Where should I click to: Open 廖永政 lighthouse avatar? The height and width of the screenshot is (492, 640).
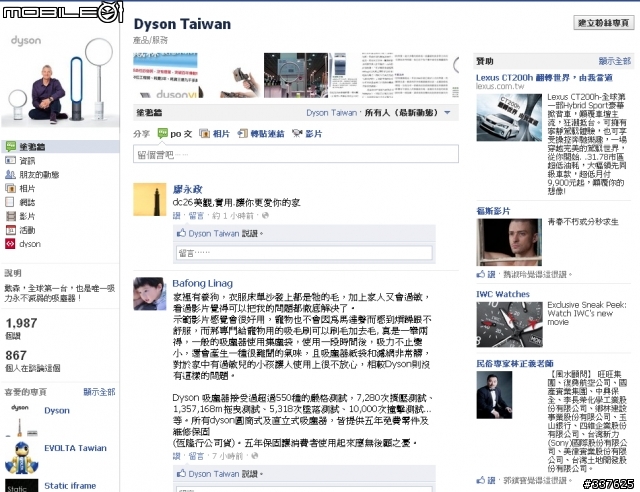[x=150, y=199]
